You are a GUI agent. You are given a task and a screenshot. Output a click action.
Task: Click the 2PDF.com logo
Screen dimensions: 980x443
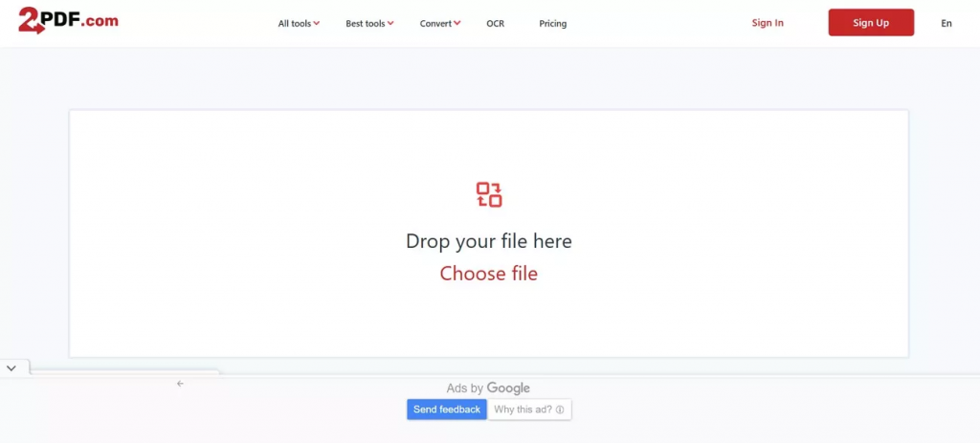coord(68,21)
